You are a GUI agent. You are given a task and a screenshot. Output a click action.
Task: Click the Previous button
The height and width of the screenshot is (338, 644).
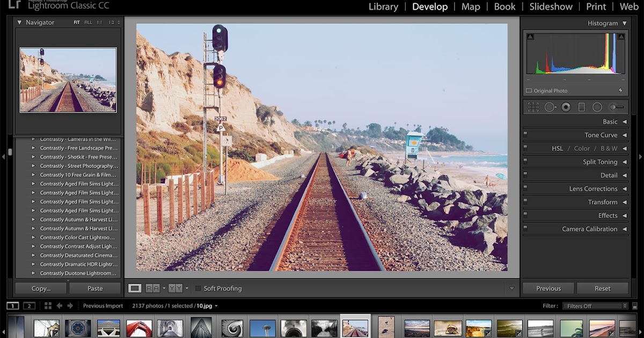(548, 288)
